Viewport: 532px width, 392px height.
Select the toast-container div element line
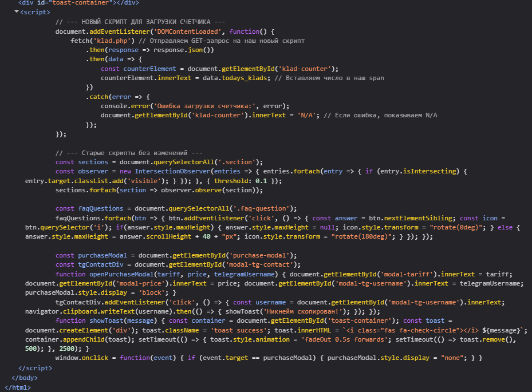click(80, 3)
